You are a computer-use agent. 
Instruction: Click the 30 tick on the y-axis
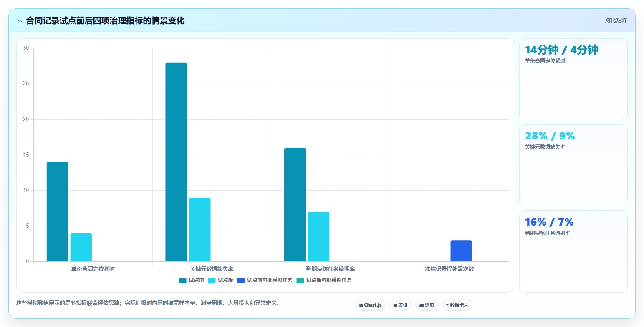click(26, 48)
